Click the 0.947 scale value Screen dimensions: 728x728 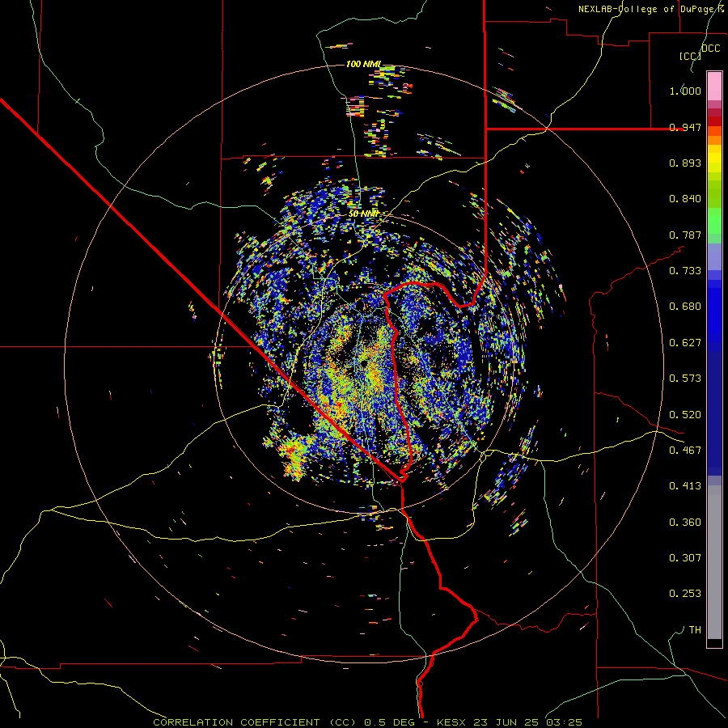(685, 127)
